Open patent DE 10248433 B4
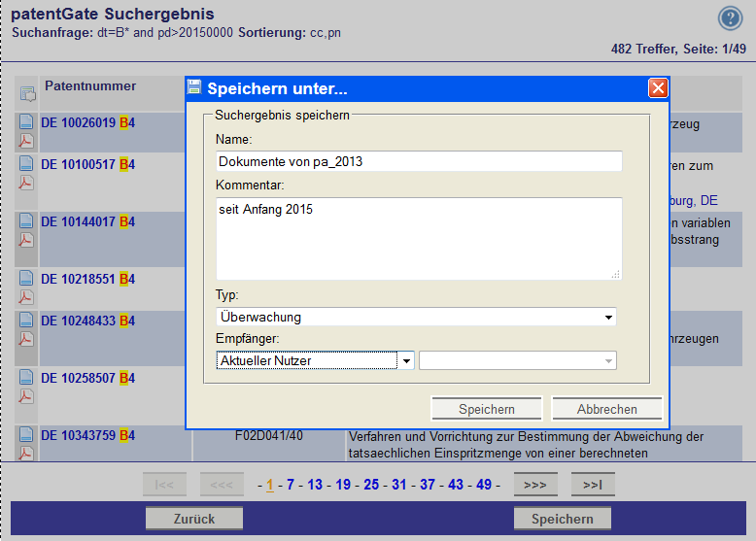This screenshot has height=541, width=756. [x=87, y=321]
